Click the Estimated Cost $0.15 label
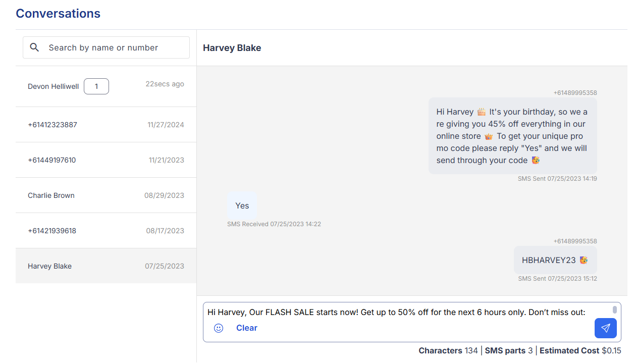The width and height of the screenshot is (634, 364). pos(580,350)
